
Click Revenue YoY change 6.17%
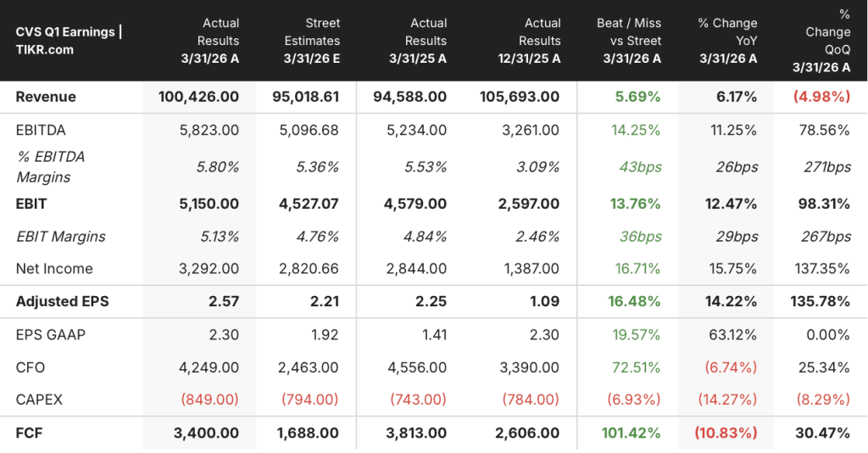tap(737, 97)
